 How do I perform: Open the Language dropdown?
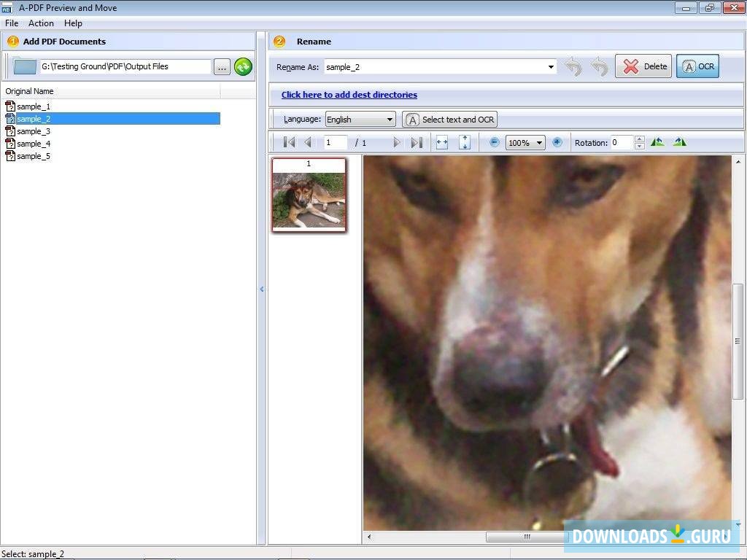click(x=389, y=119)
